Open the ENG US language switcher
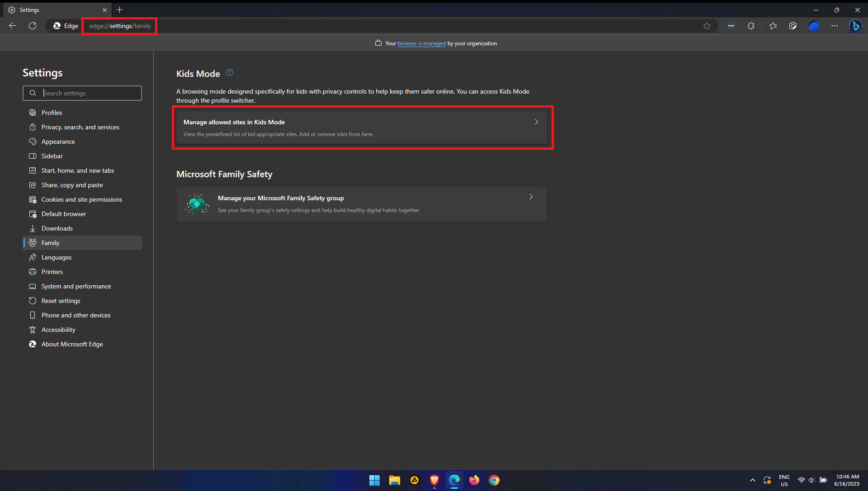868x491 pixels. (784, 480)
